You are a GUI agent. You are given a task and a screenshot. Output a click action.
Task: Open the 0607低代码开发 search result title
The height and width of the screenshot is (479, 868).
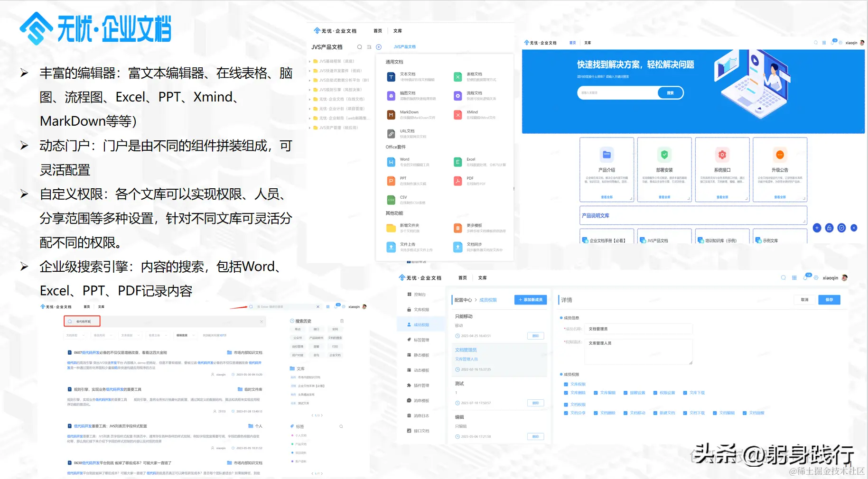(x=120, y=353)
